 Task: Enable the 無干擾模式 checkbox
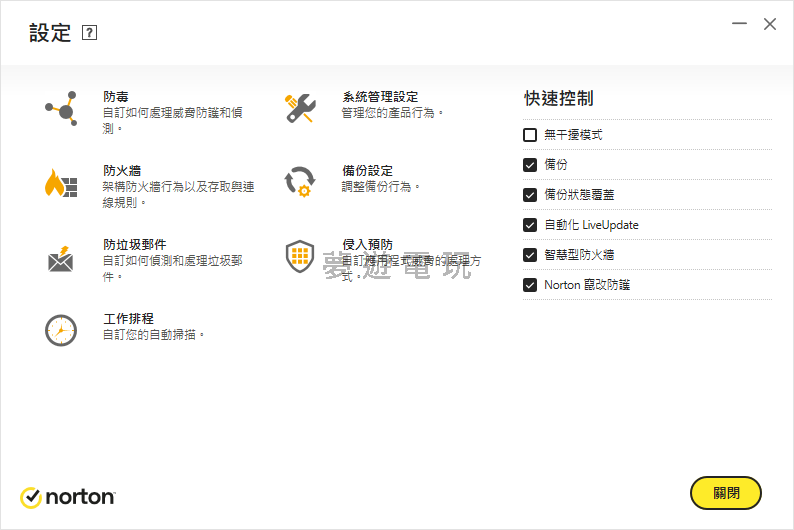point(530,135)
